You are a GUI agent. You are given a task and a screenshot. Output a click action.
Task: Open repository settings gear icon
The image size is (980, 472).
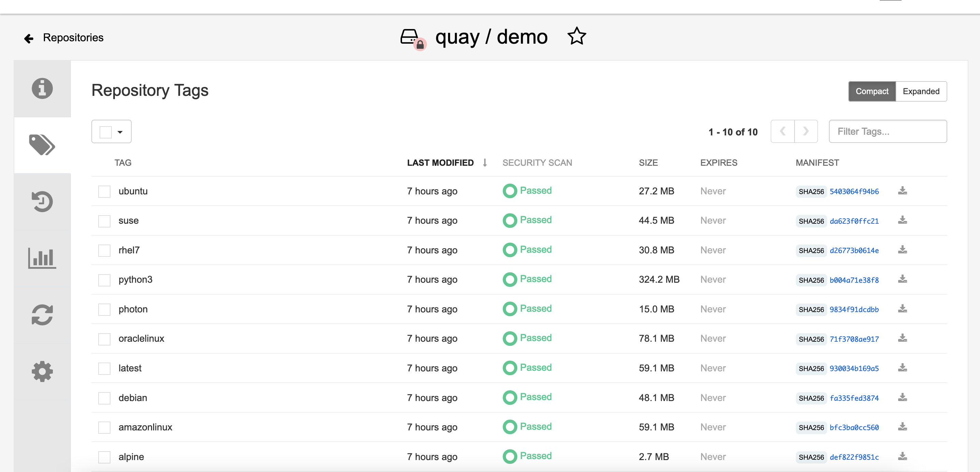(x=42, y=371)
